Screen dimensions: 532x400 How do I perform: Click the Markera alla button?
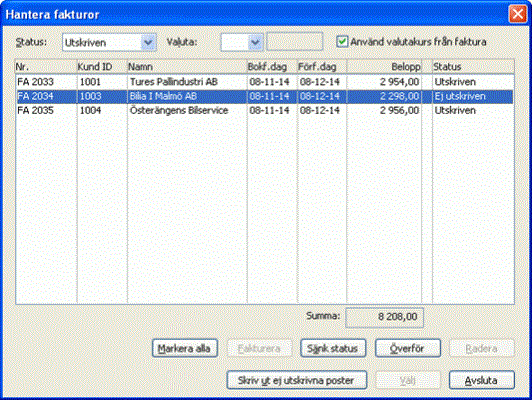coord(185,348)
